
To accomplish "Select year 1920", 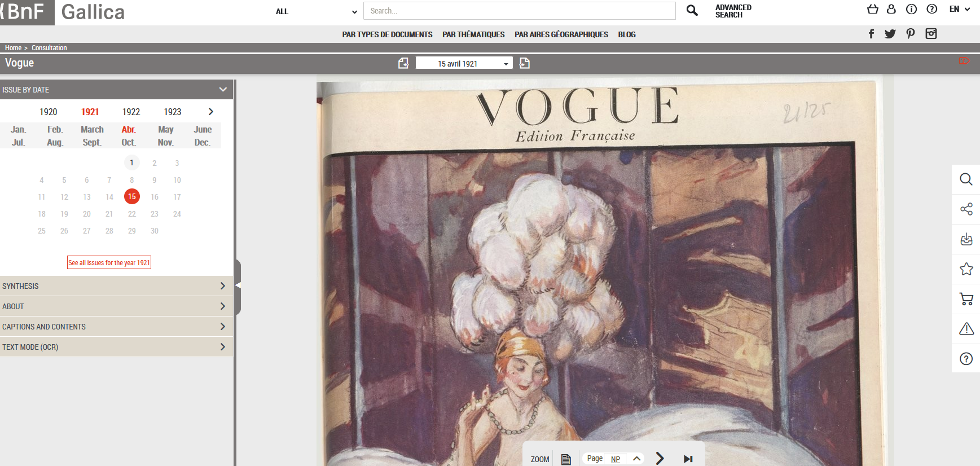I will tap(49, 112).
